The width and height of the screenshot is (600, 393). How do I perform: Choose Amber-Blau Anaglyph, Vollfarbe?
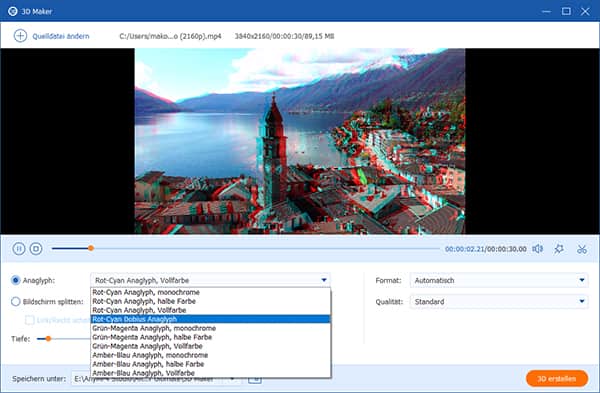pyautogui.click(x=210, y=373)
